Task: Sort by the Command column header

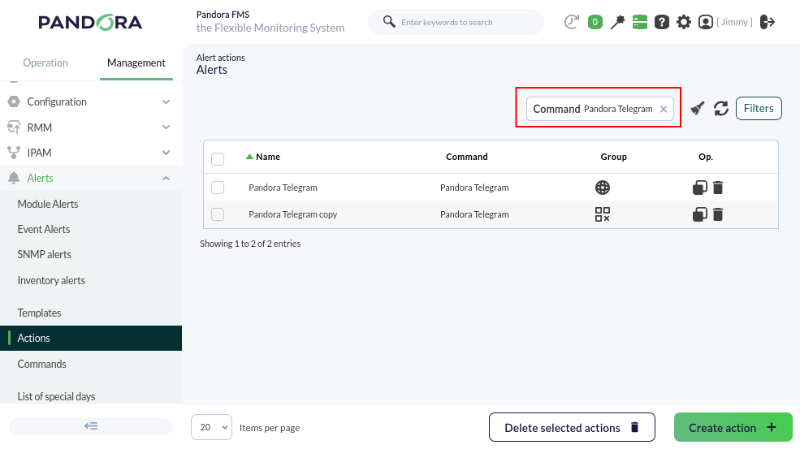Action: tap(467, 157)
